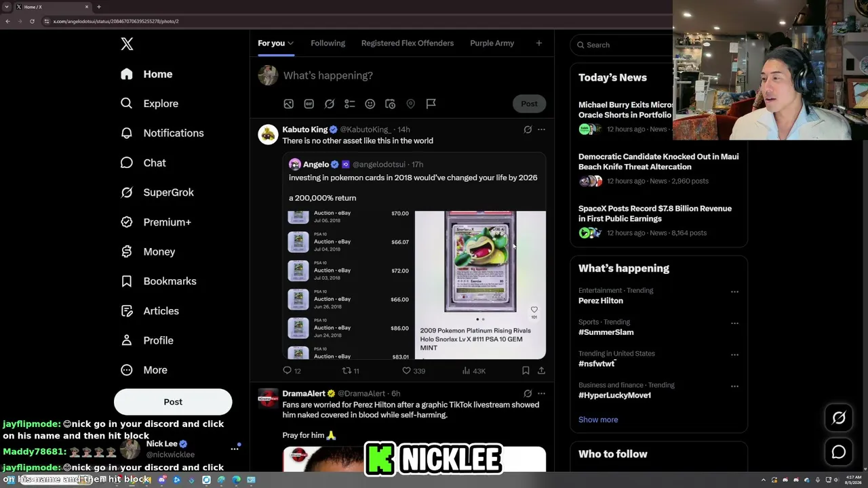Click Show more under What's happening

[598, 420]
